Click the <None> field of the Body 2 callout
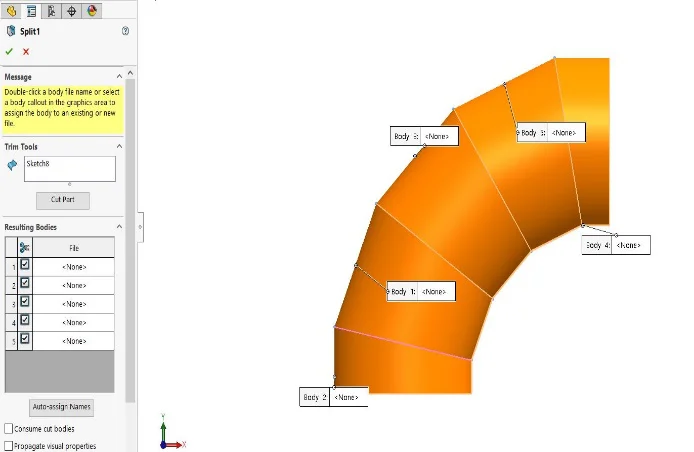Screen dimensions: 694x452 coord(349,397)
